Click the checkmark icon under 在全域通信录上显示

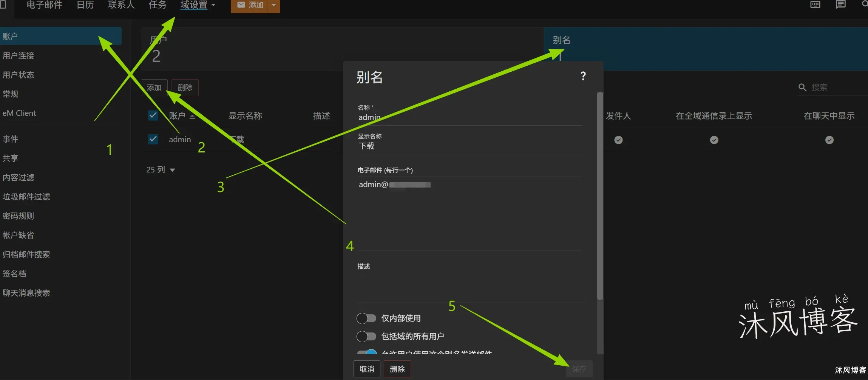point(714,140)
